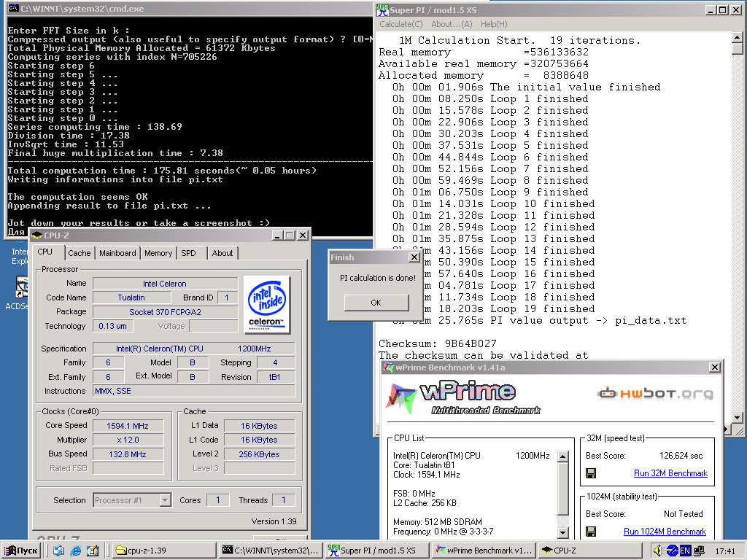Click the Package value Socket 370 FCPGA2

click(x=165, y=312)
